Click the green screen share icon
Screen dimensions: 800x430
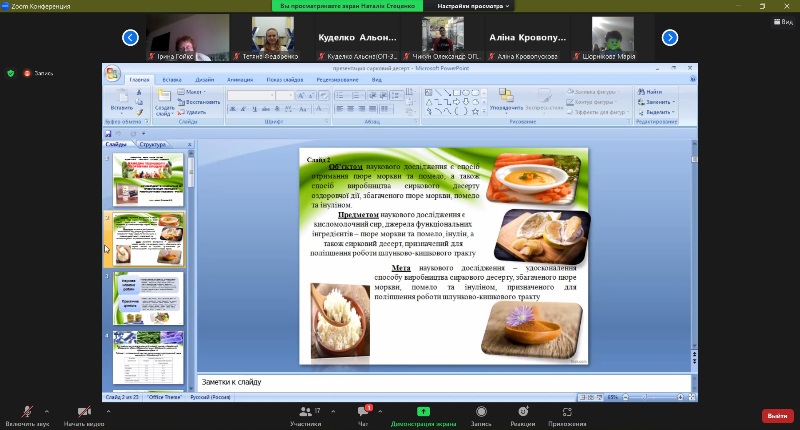point(424,411)
